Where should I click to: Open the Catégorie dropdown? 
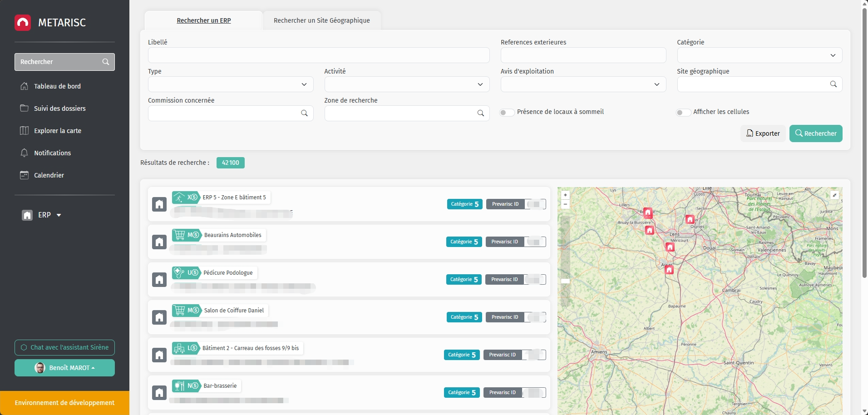pos(759,55)
